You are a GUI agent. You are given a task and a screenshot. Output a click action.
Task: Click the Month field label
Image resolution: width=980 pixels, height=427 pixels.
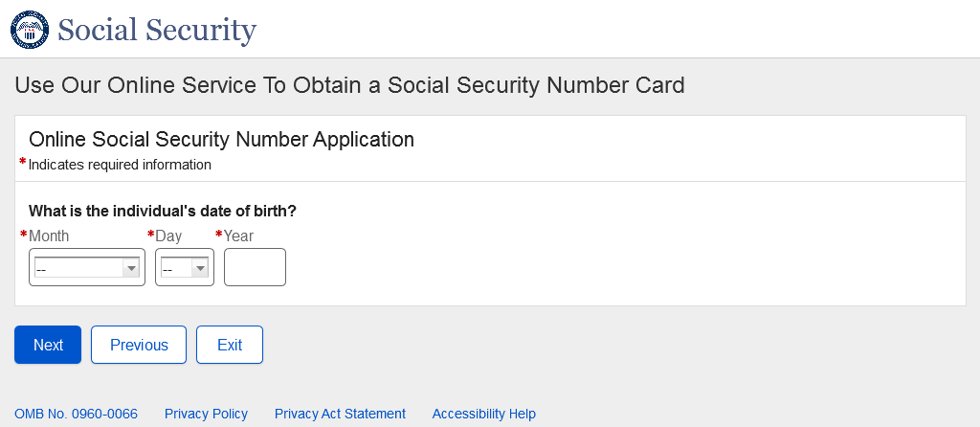coord(49,236)
